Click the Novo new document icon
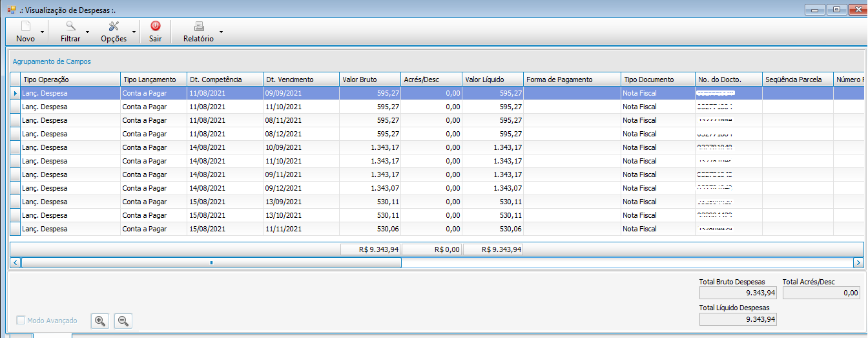 coord(26,26)
